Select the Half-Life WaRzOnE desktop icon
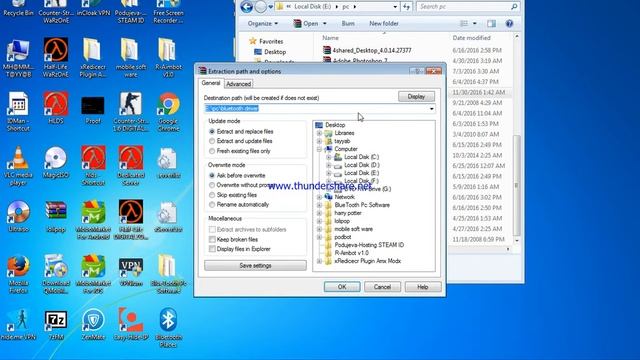This screenshot has height=360, width=640. pyautogui.click(x=56, y=58)
